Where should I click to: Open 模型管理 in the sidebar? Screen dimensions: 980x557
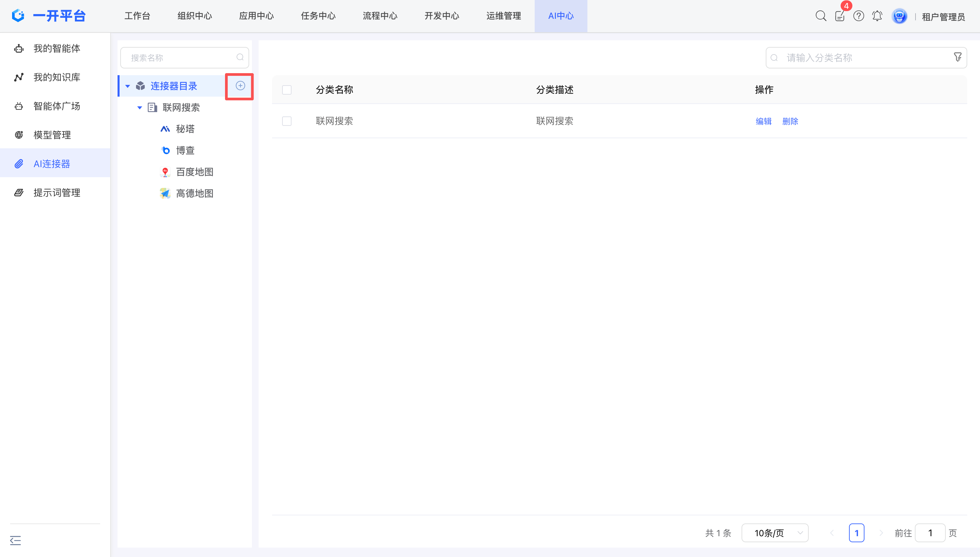(52, 135)
